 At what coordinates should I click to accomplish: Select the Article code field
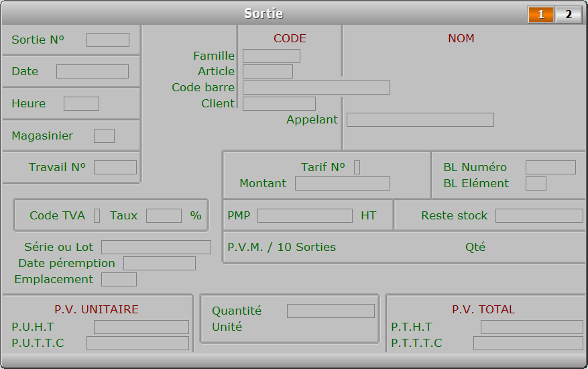tap(268, 71)
